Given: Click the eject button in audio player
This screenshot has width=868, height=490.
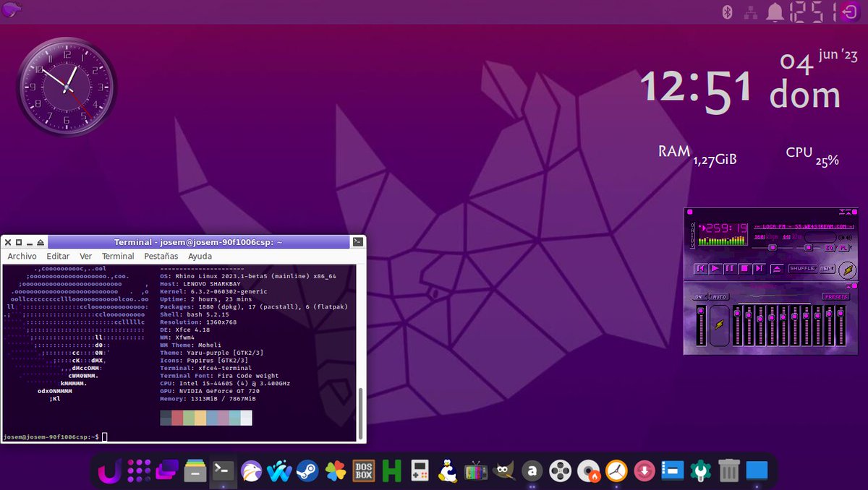Looking at the screenshot, I should [x=778, y=269].
